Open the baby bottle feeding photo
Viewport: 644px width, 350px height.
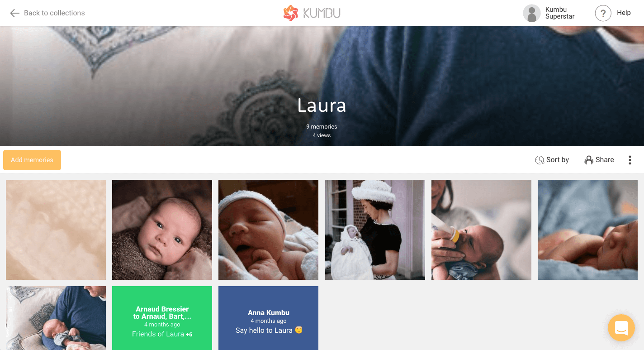(x=481, y=230)
